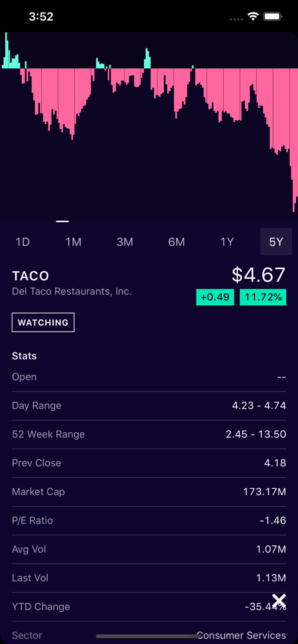Close the stock detail with X icon
Screen dimensions: 298x644
click(x=279, y=600)
